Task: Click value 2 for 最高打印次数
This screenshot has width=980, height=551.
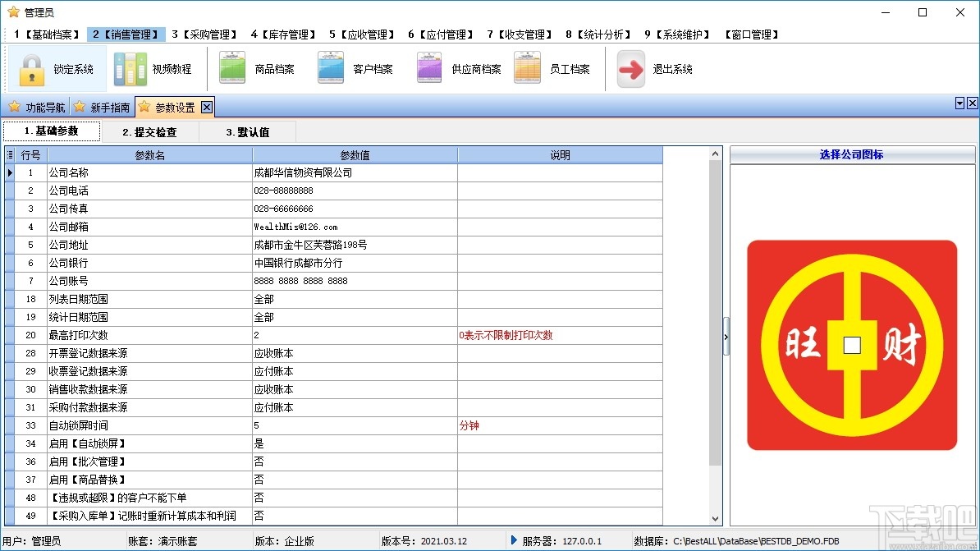Action: click(355, 336)
